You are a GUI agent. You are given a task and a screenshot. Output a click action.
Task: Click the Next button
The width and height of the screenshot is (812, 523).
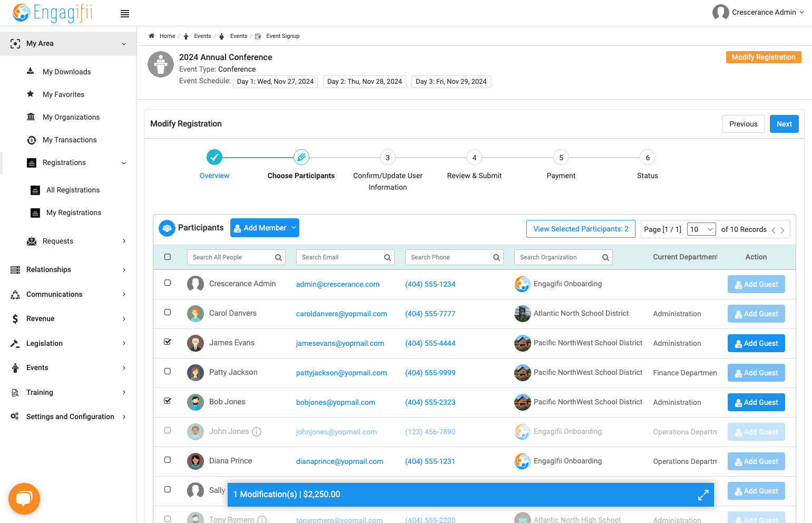click(784, 124)
